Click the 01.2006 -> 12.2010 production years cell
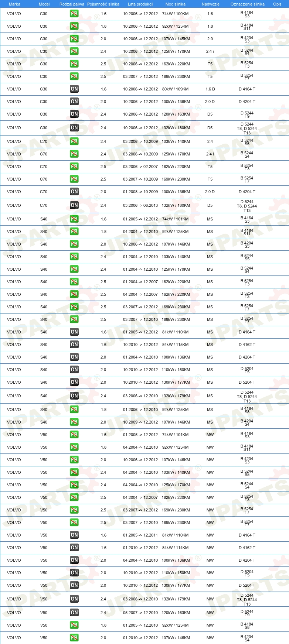 click(x=140, y=410)
